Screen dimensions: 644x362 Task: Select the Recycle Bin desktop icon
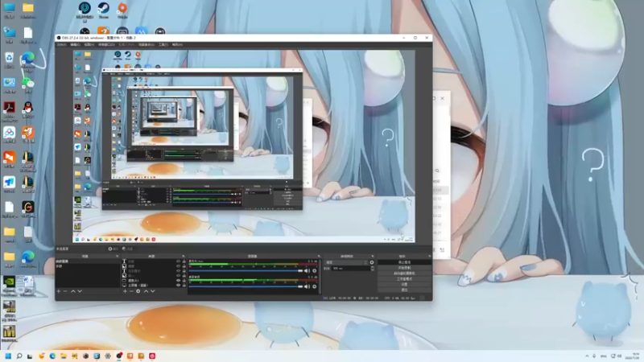(x=9, y=60)
